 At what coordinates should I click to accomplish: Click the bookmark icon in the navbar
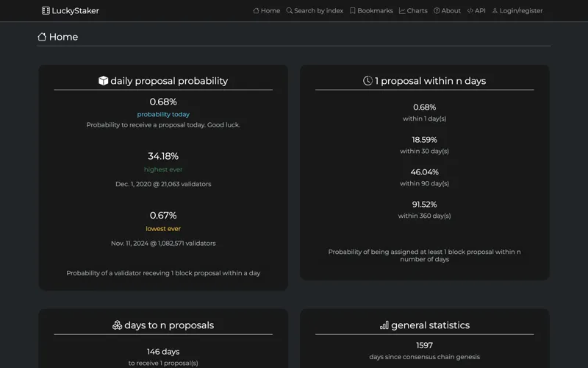coord(353,10)
